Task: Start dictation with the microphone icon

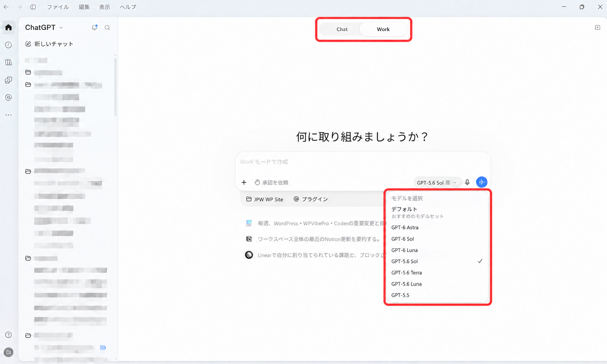Action: pos(467,182)
